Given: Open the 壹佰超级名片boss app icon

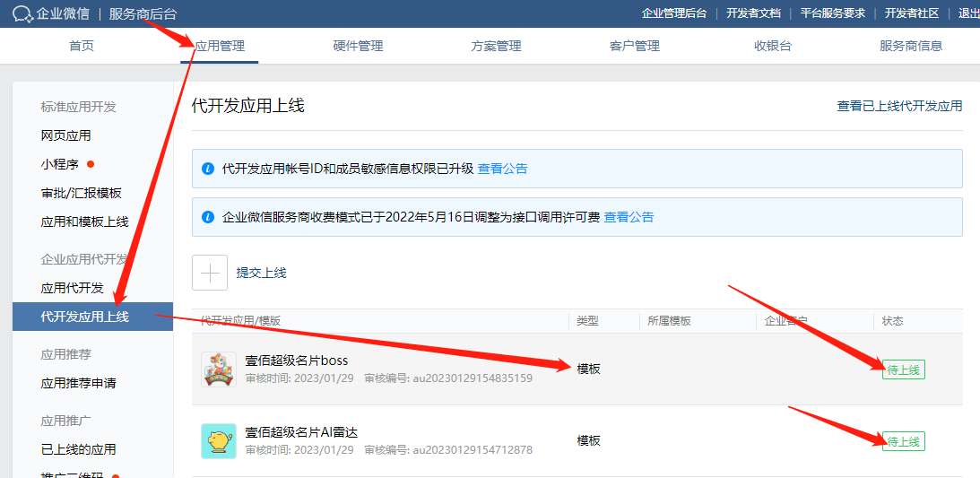Looking at the screenshot, I should [x=219, y=369].
